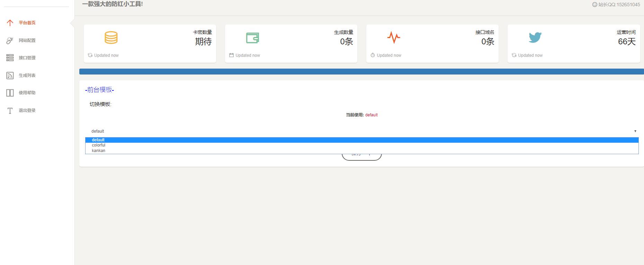The image size is (644, 265).
Task: Click the orange arrow icon beside 平台首页
Action: click(10, 23)
